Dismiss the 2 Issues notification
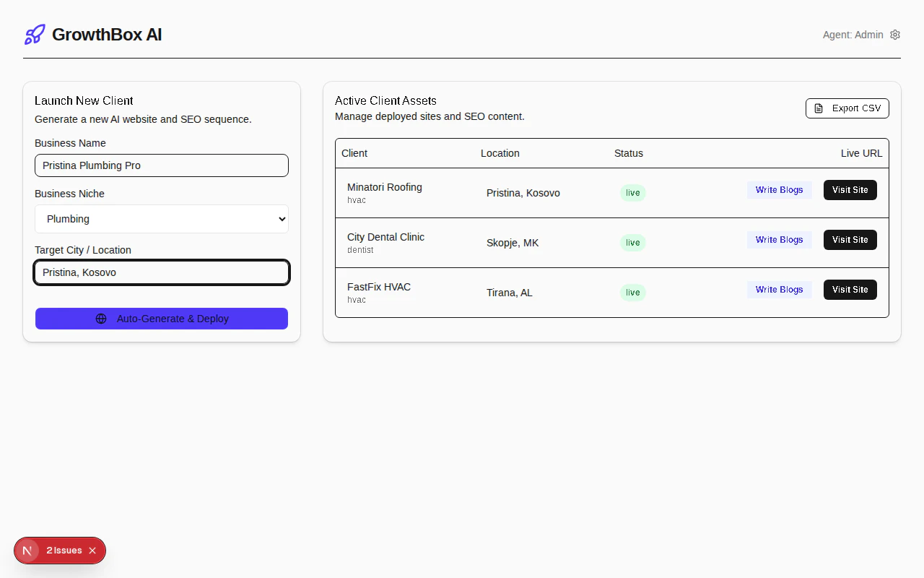 click(92, 551)
